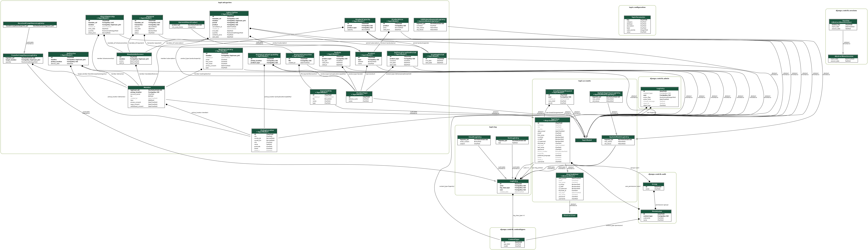Screen dimensions: 868x250
Task: Select the TapirParameter model header
Action: point(637,17)
